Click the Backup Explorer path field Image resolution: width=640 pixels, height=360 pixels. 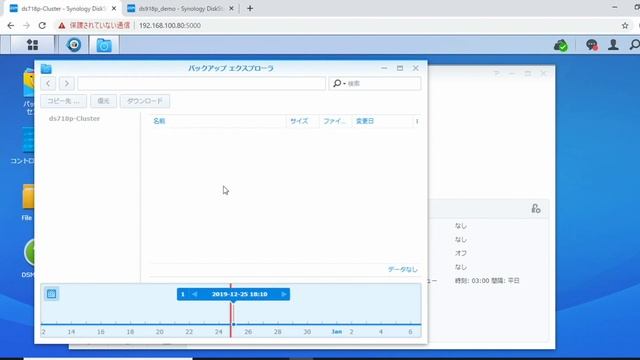[202, 83]
